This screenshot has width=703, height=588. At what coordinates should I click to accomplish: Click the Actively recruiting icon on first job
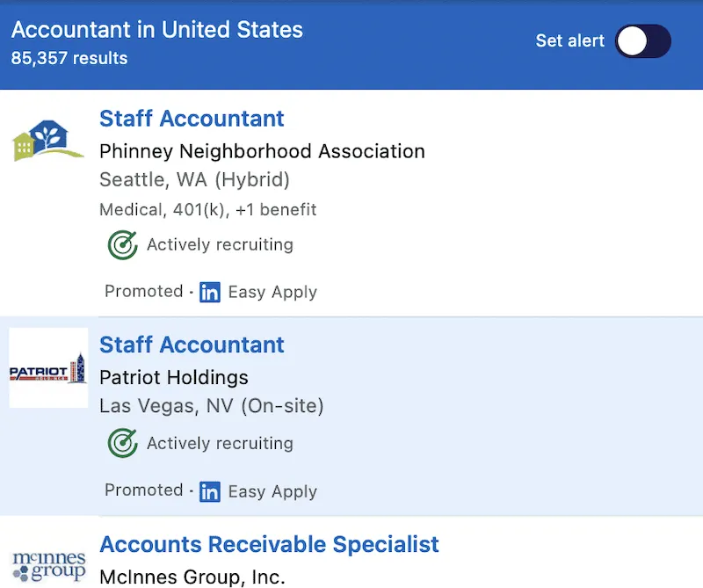pos(122,244)
